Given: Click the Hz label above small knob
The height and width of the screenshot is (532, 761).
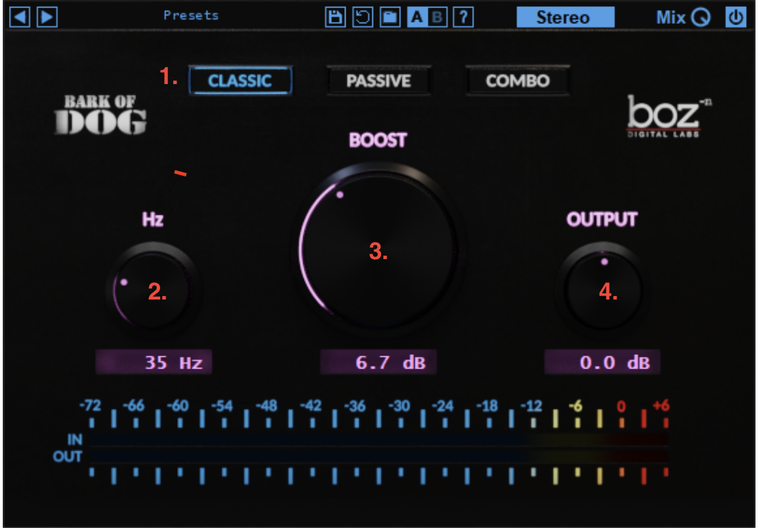Looking at the screenshot, I should click(153, 220).
